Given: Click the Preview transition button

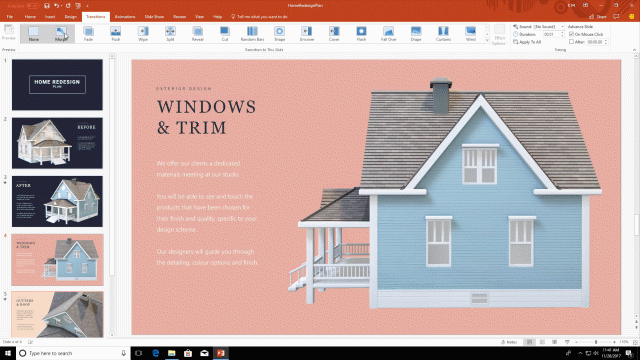Looking at the screenshot, I should 9,33.
